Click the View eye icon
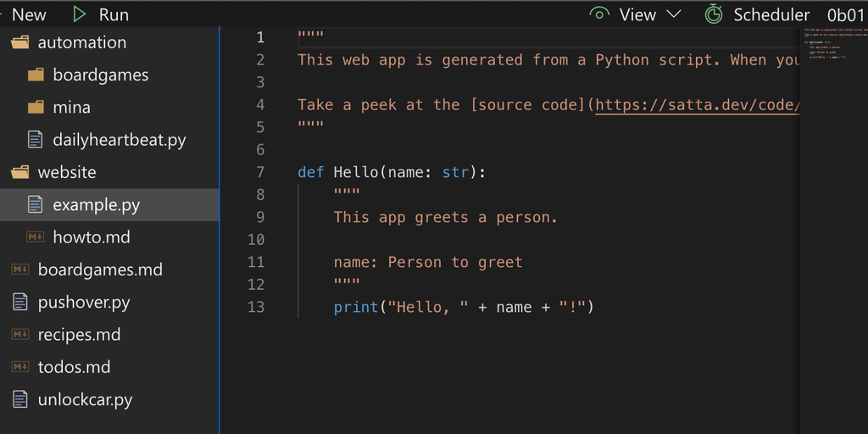868x434 pixels. coord(600,14)
